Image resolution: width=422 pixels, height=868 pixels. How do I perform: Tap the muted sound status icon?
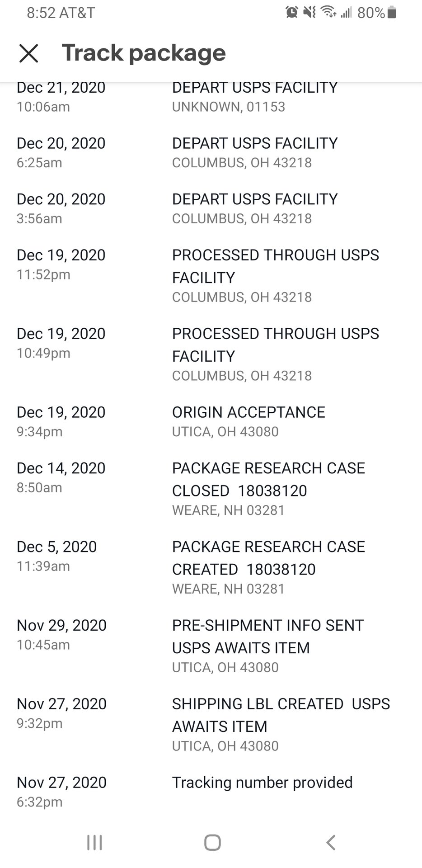[x=309, y=12]
